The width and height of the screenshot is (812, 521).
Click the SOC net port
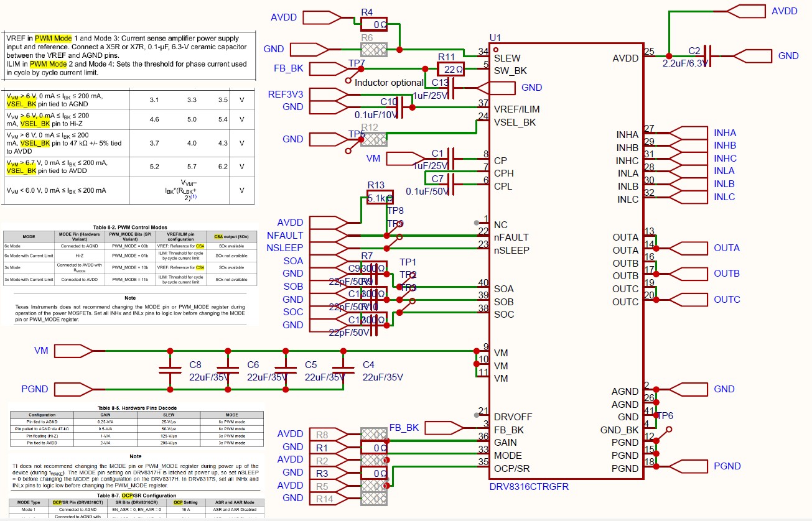point(328,313)
